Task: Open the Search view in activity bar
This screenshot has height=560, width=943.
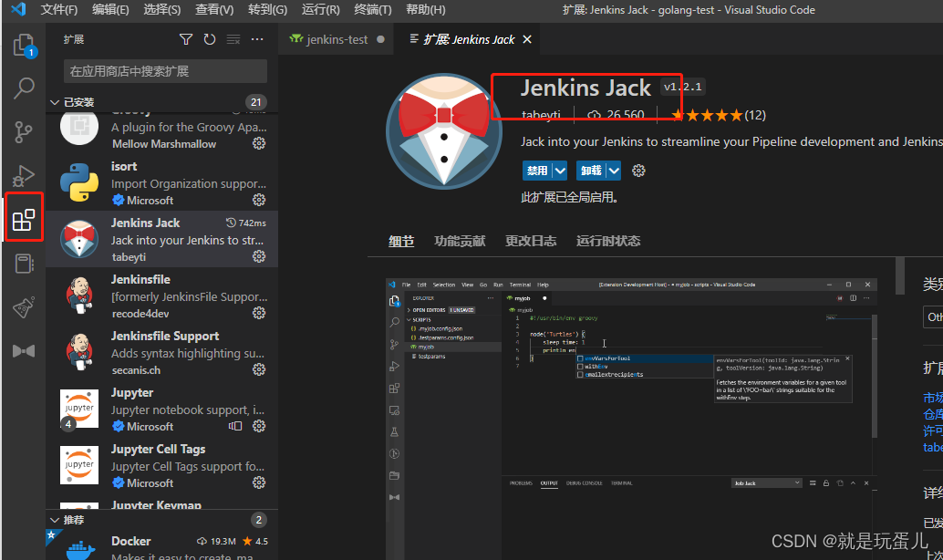Action: (24, 88)
